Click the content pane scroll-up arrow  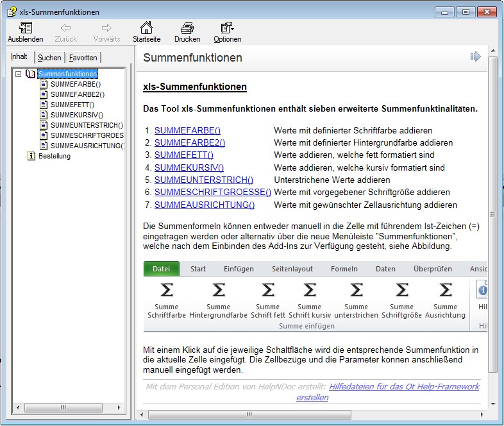(492, 51)
